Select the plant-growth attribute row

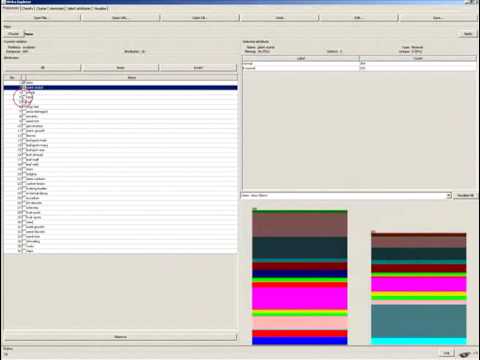(x=121, y=131)
